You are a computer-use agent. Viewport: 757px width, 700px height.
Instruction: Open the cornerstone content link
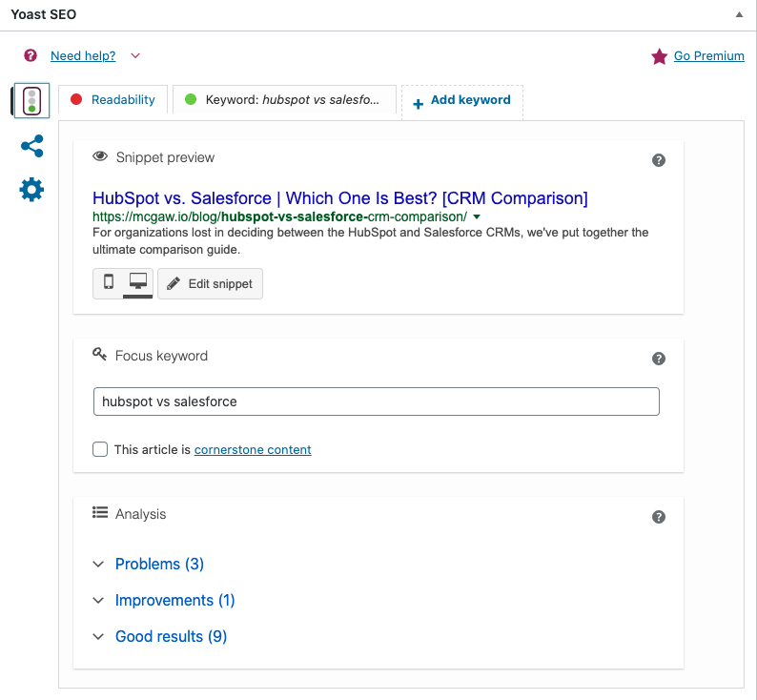coord(253,449)
